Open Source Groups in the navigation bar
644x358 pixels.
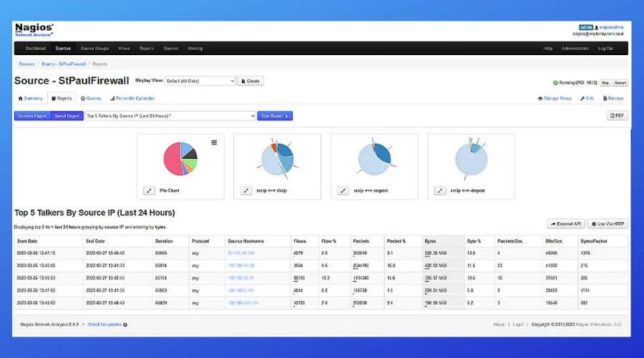95,49
